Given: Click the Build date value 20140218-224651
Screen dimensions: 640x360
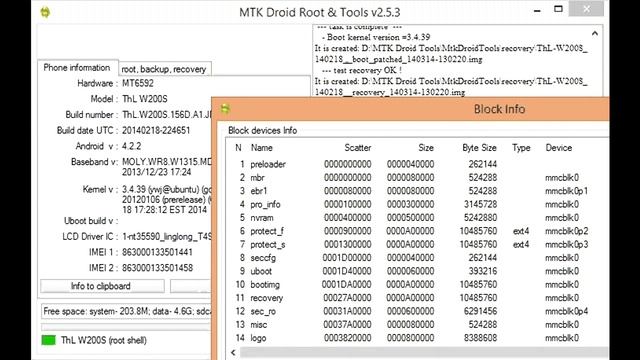Looking at the screenshot, I should 156,131.
